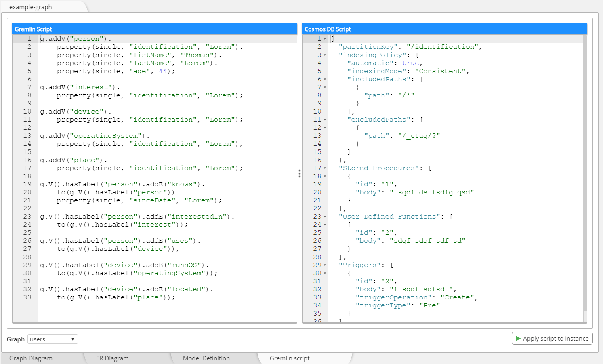The width and height of the screenshot is (603, 364).
Task: Click the "triggerType": "Pre" line
Action: 398,305
